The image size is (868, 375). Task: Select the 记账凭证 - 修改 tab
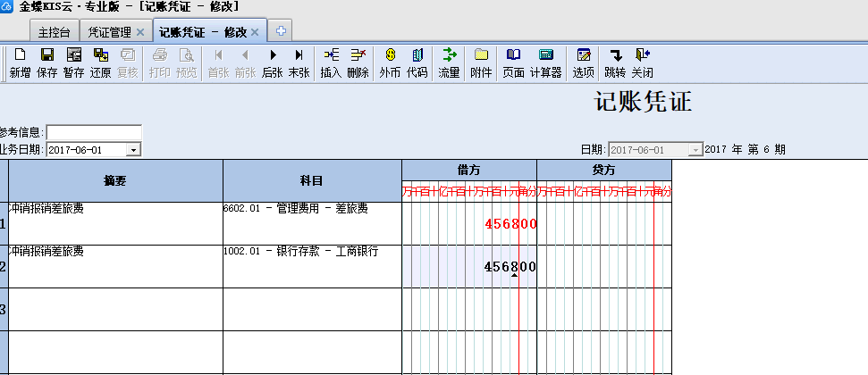point(203,32)
